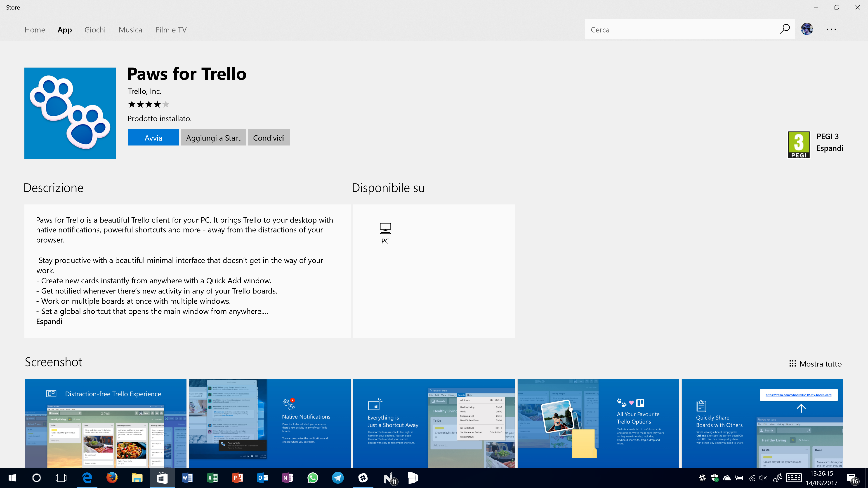Click the OneDrive cloud tray icon
Viewport: 868px width, 488px height.
click(x=727, y=478)
